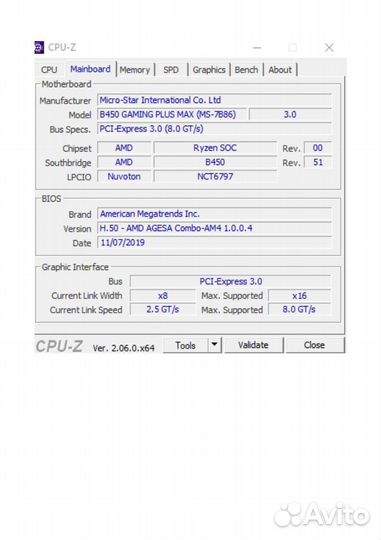Open the About tab
The height and width of the screenshot is (540, 381).
[280, 70]
